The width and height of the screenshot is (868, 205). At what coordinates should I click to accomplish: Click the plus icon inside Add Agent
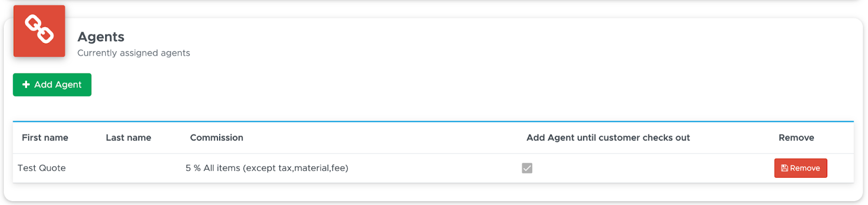click(x=25, y=85)
